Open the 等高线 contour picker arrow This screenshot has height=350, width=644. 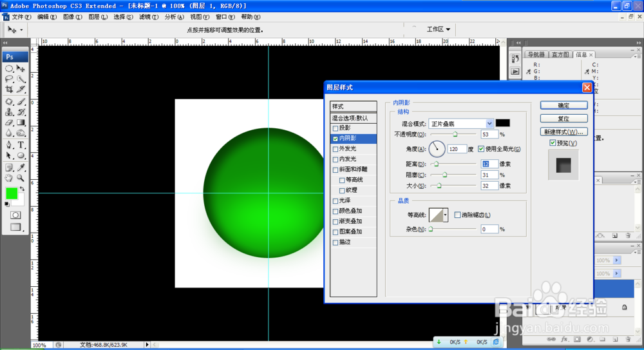click(445, 215)
